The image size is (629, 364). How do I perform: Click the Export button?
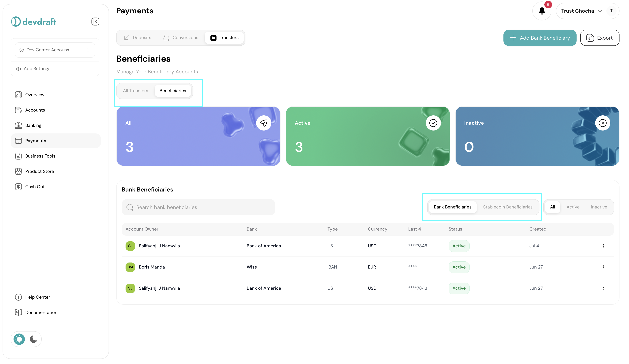point(600,38)
